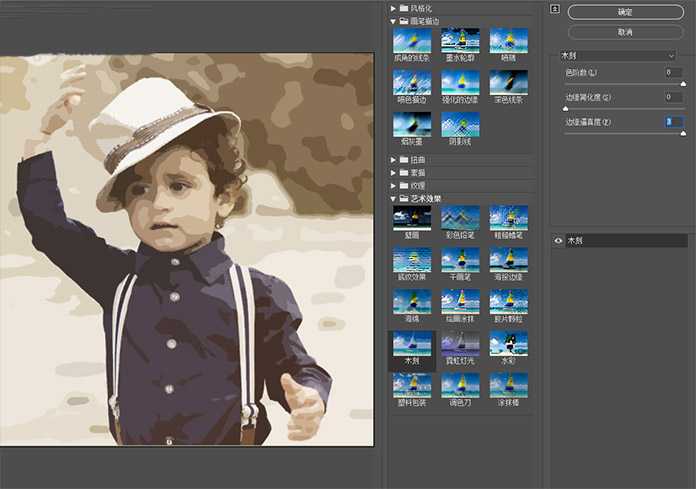Viewport: 696px width, 489px height.
Task: Click the 色阶数 value input field
Action: point(673,73)
